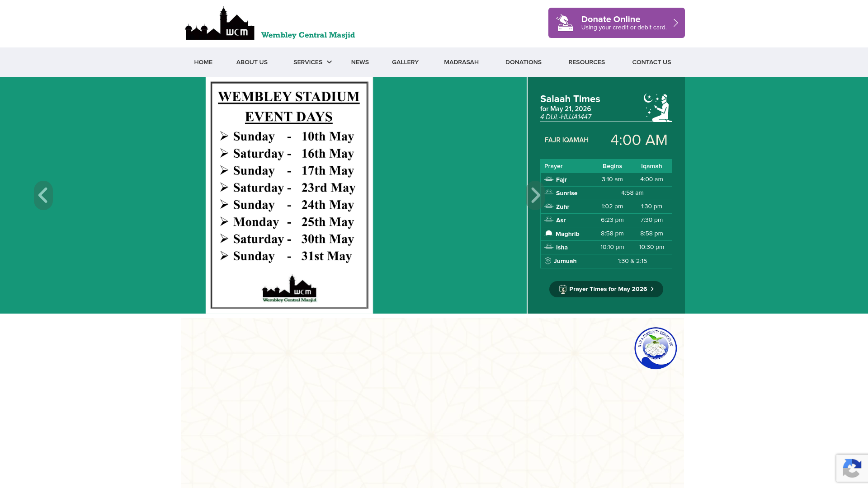Click the Prayer column header
This screenshot has height=488, width=868.
coord(553,166)
